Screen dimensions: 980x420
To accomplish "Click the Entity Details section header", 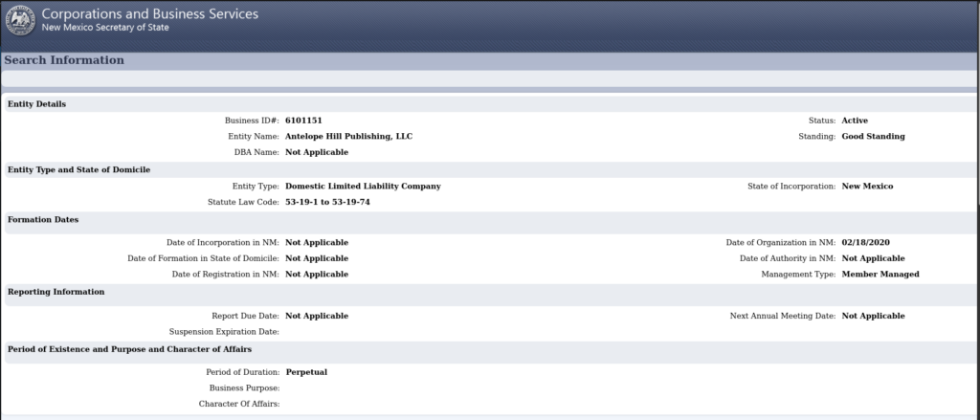I will click(36, 103).
